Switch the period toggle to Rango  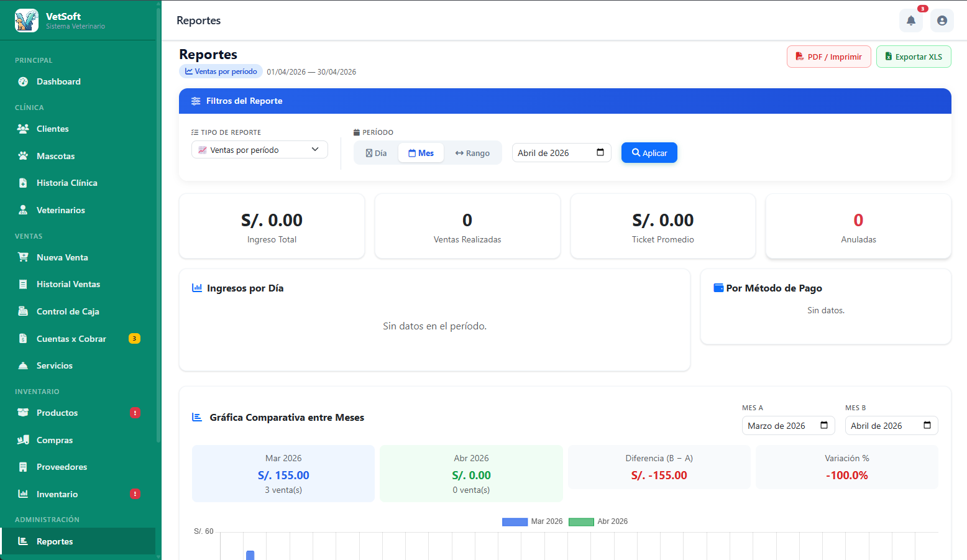pos(472,153)
